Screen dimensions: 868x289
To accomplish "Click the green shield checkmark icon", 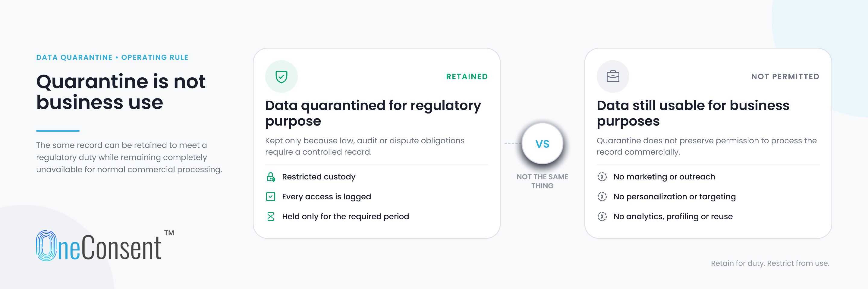I will [x=281, y=77].
